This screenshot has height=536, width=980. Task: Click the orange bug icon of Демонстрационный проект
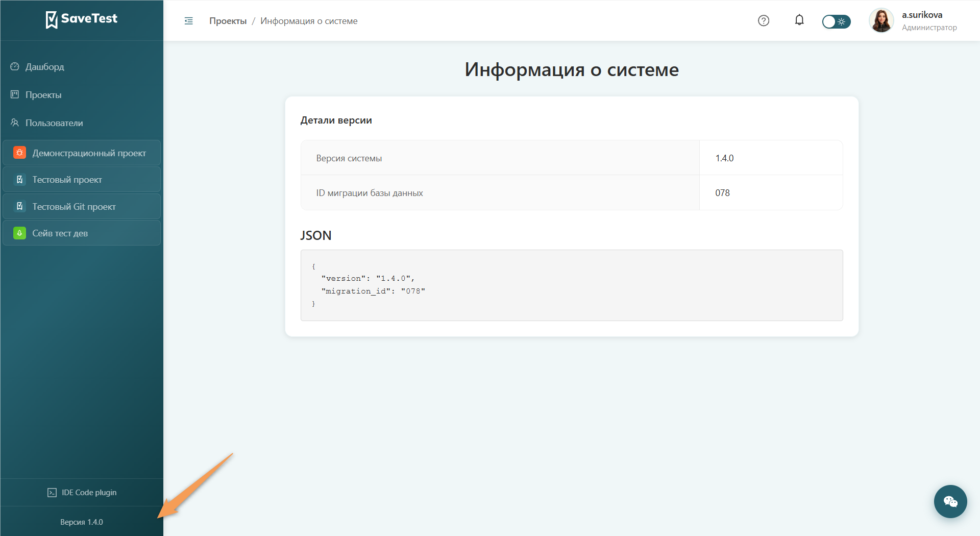click(19, 153)
